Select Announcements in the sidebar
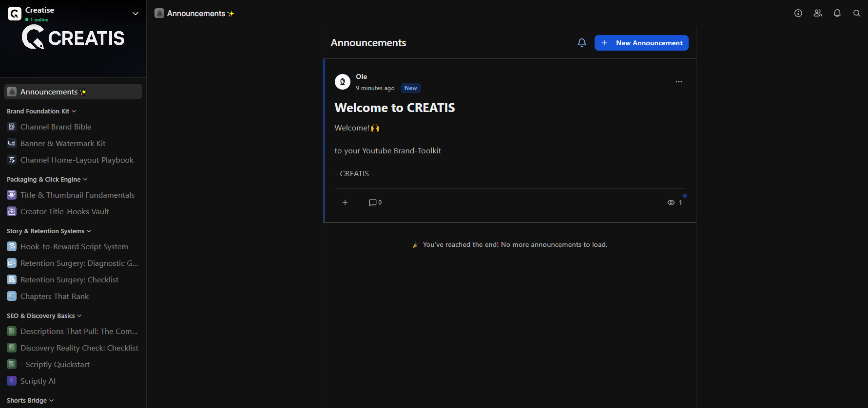Image resolution: width=868 pixels, height=408 pixels. [73, 92]
